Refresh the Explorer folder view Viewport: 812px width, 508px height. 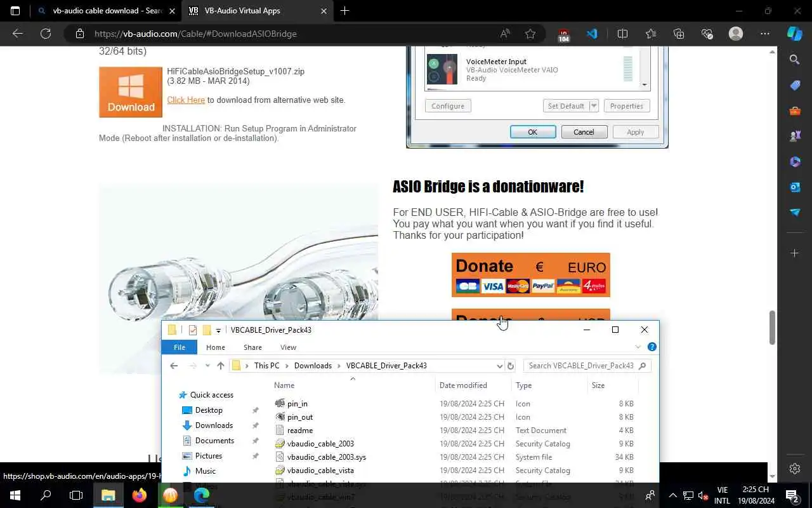[x=511, y=366]
